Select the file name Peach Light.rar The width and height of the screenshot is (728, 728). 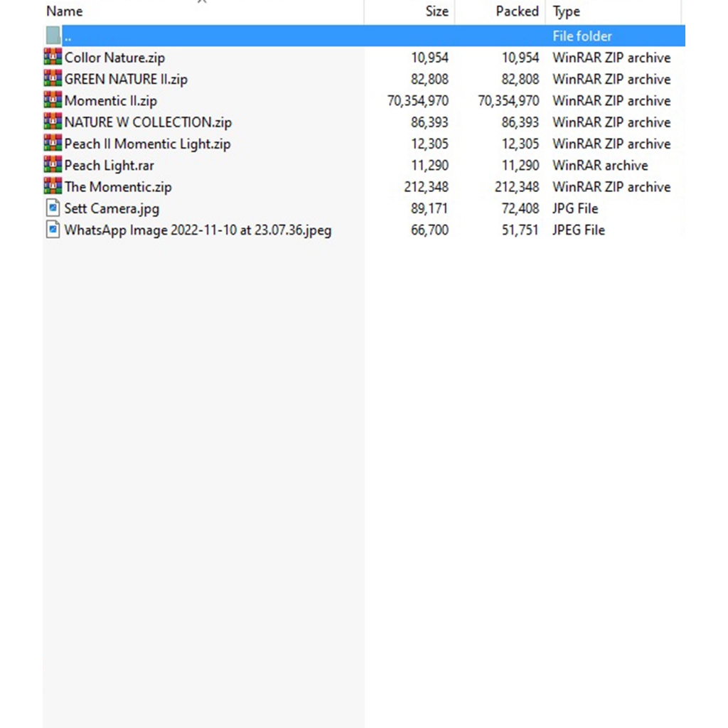click(109, 165)
